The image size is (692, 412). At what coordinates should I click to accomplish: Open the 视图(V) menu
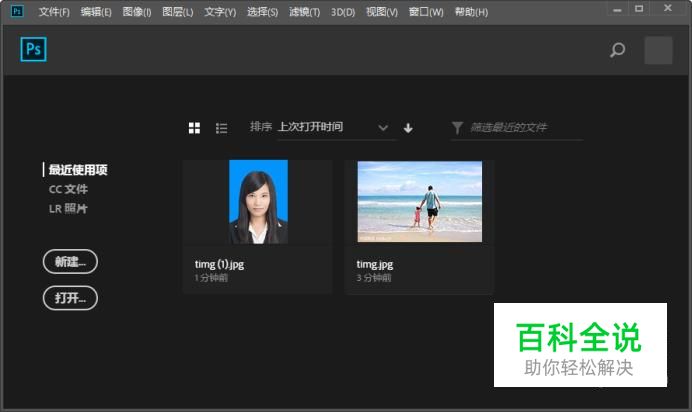382,12
